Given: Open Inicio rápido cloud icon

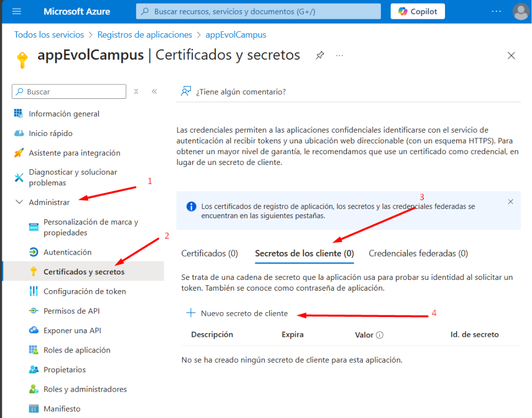Looking at the screenshot, I should (19, 133).
